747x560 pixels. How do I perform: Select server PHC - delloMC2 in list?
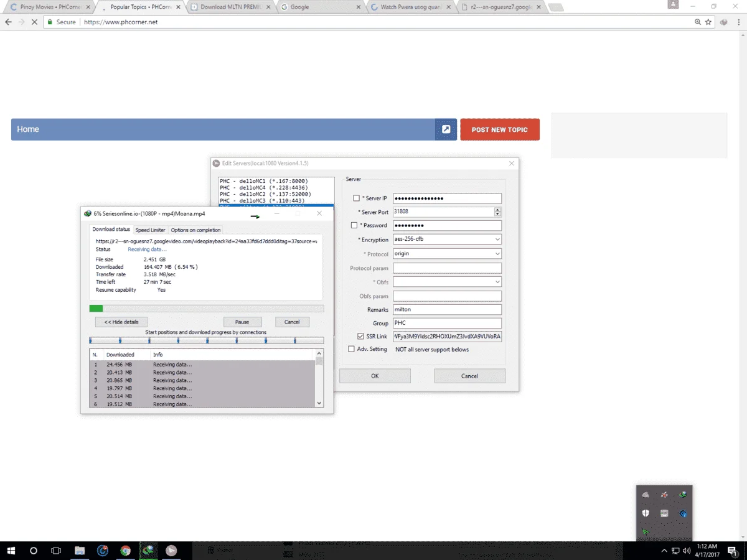point(276,194)
